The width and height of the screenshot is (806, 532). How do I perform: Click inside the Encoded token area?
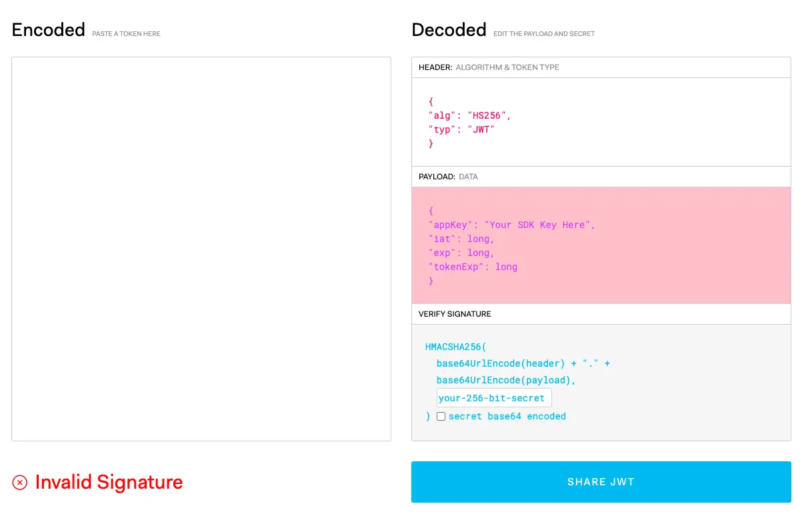coord(200,248)
